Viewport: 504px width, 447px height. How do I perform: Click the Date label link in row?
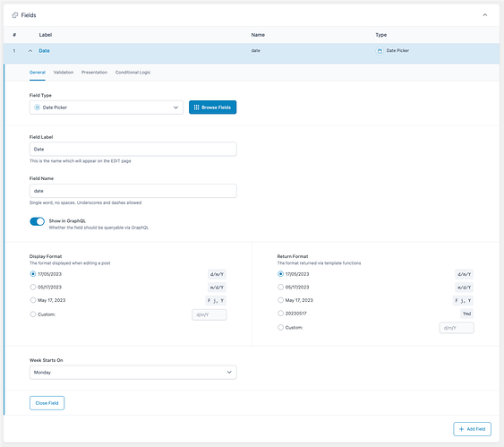point(44,51)
